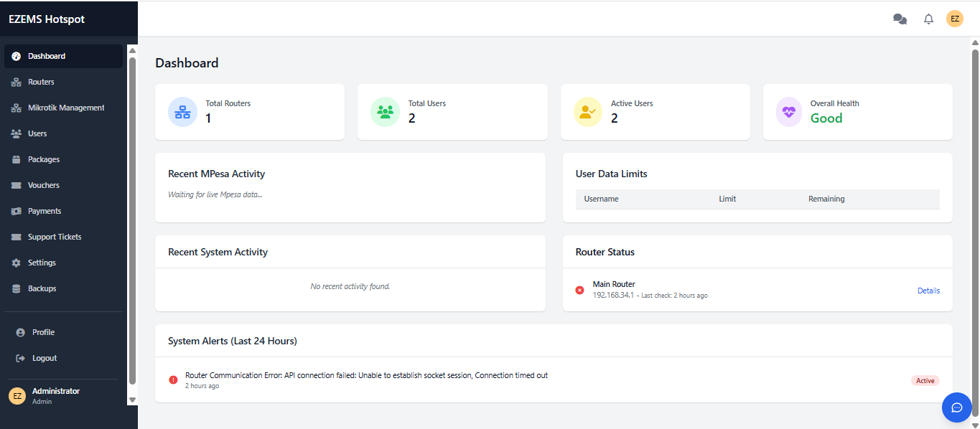Switch to the Vouchers section
Screen dimensions: 980x429
[44, 184]
